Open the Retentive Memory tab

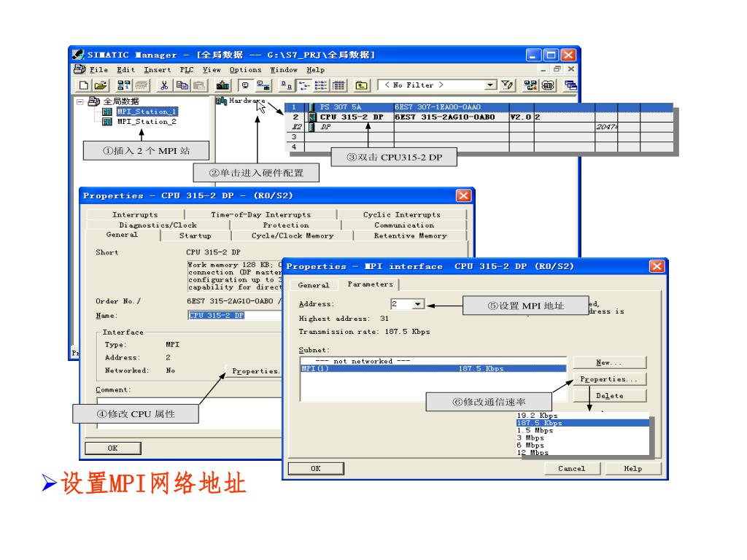point(410,236)
